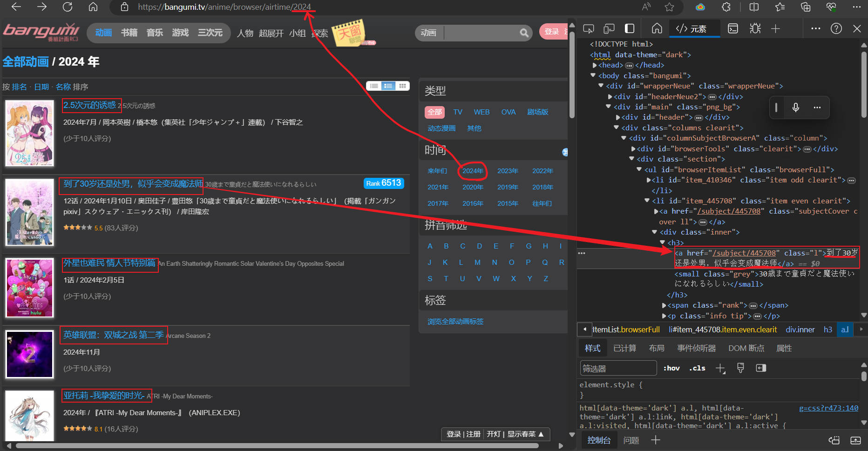Switch to the compact list view

(x=374, y=86)
